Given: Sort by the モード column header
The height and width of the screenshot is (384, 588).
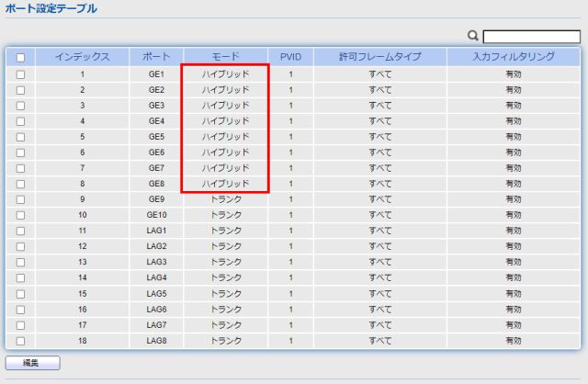Looking at the screenshot, I should (225, 57).
